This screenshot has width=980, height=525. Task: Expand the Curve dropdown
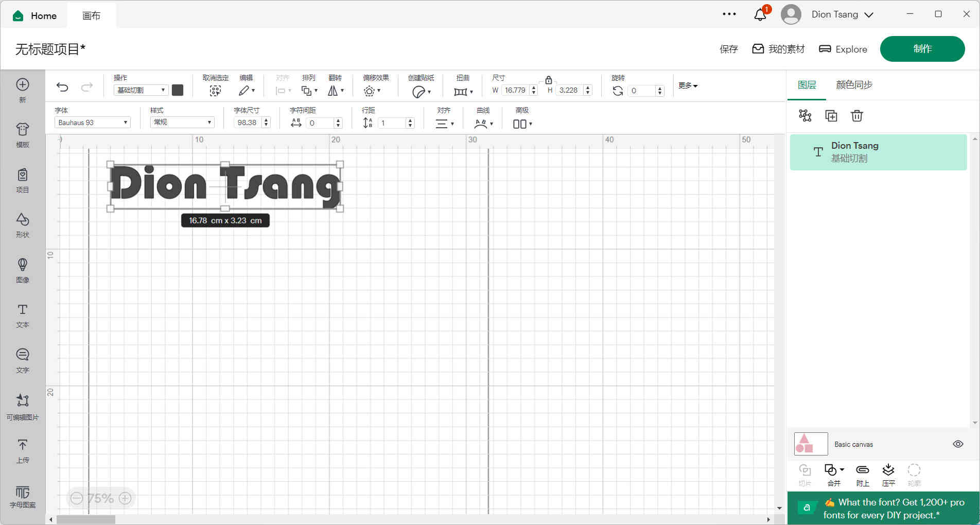pyautogui.click(x=483, y=124)
